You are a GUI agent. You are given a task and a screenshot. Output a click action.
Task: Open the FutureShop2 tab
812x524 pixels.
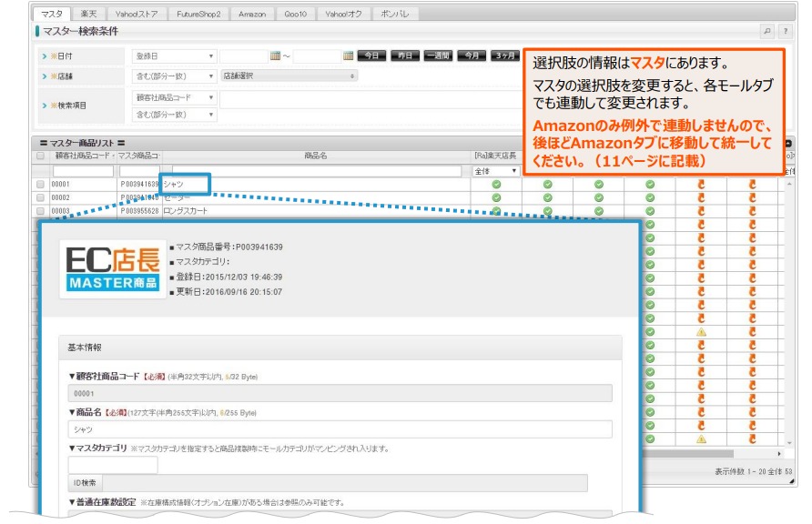198,14
